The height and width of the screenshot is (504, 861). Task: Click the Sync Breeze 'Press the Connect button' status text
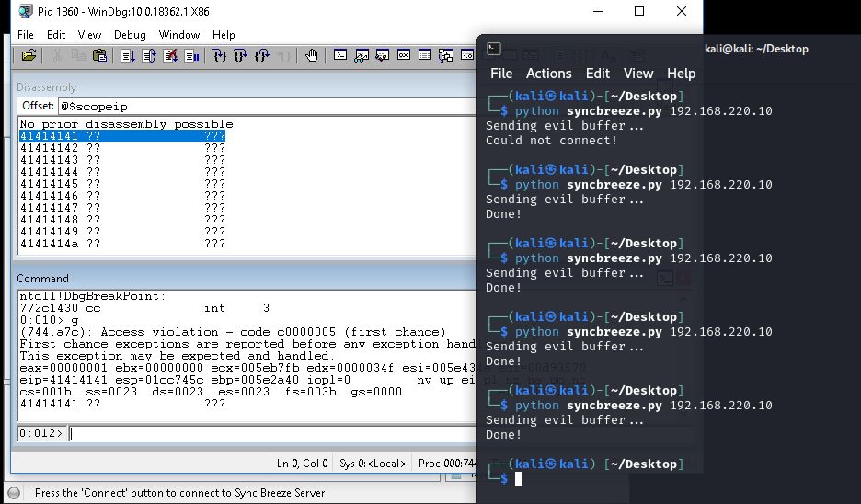pyautogui.click(x=179, y=493)
